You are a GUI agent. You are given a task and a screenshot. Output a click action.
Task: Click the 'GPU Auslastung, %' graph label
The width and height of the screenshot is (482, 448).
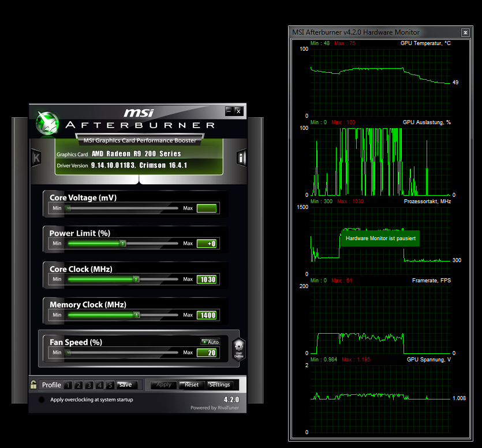pyautogui.click(x=427, y=122)
